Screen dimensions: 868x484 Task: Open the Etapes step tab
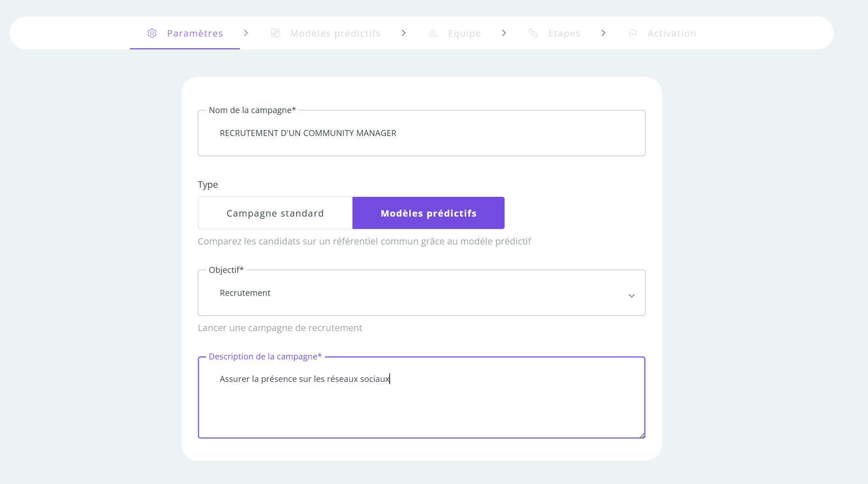click(555, 33)
